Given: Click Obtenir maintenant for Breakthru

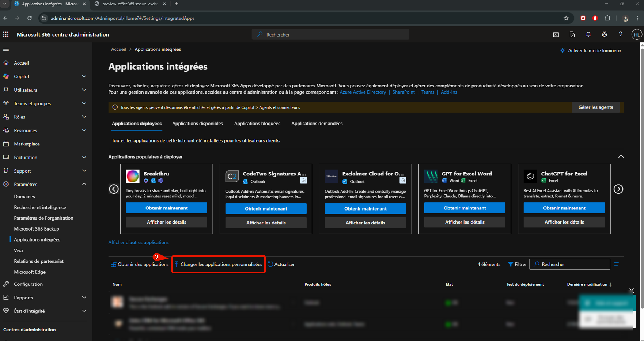Looking at the screenshot, I should pyautogui.click(x=167, y=208).
